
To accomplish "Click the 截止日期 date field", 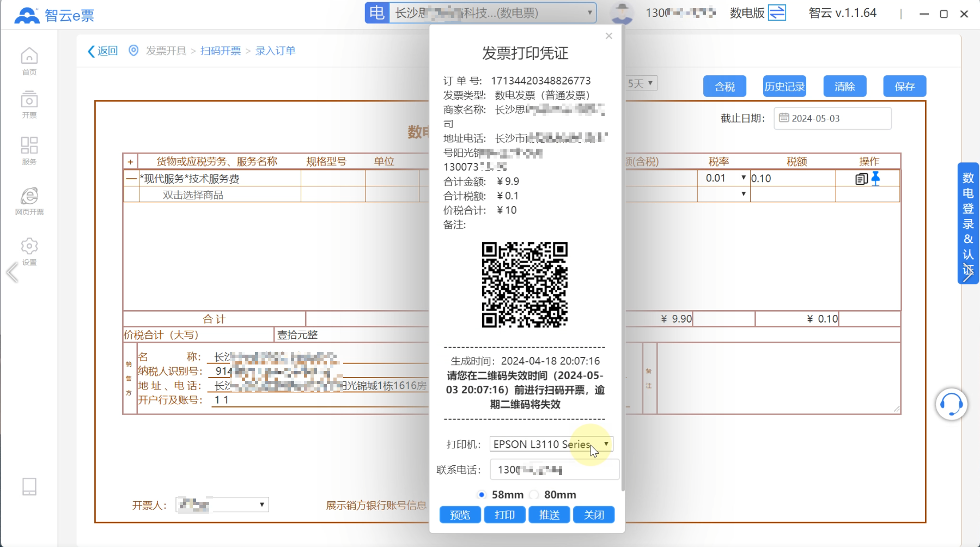I will coord(832,118).
